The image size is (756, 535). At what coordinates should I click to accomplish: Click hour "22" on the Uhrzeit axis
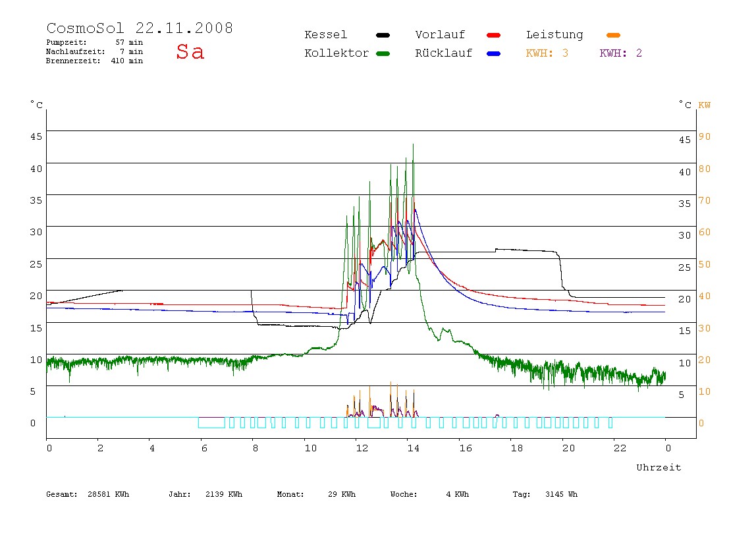click(x=620, y=448)
